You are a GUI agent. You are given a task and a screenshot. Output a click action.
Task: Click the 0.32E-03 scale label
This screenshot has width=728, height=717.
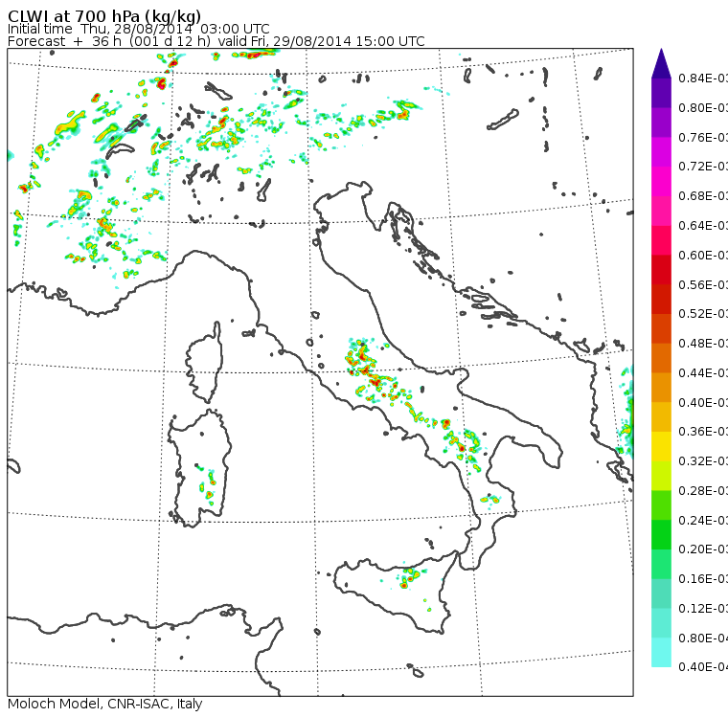703,460
